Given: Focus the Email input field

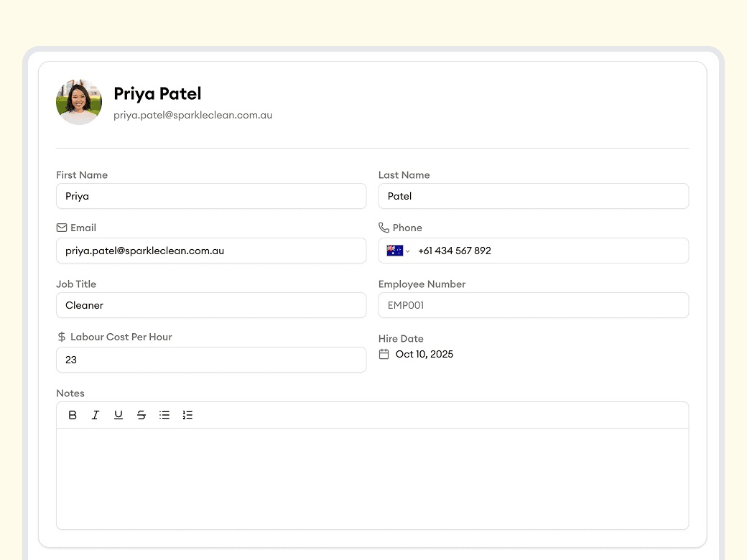Looking at the screenshot, I should click(211, 251).
